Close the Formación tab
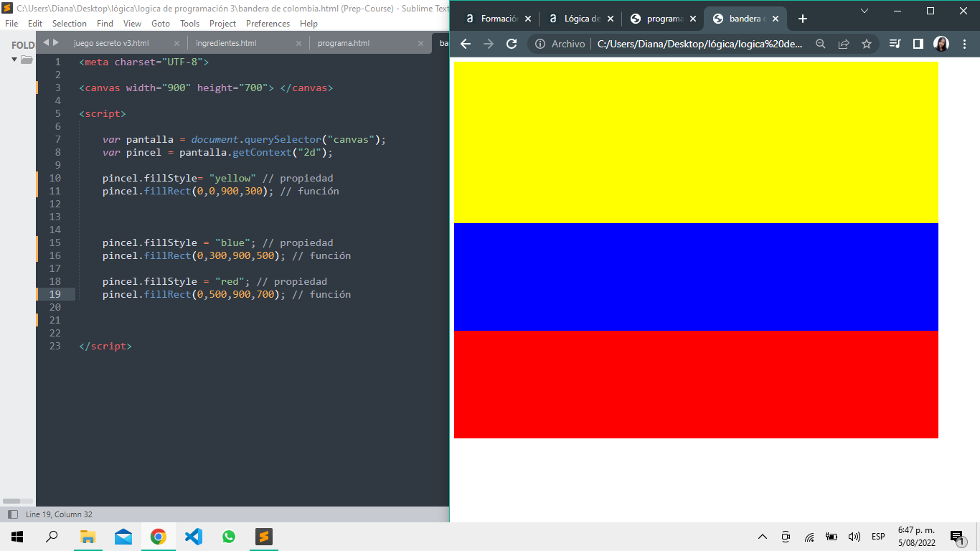 (528, 19)
